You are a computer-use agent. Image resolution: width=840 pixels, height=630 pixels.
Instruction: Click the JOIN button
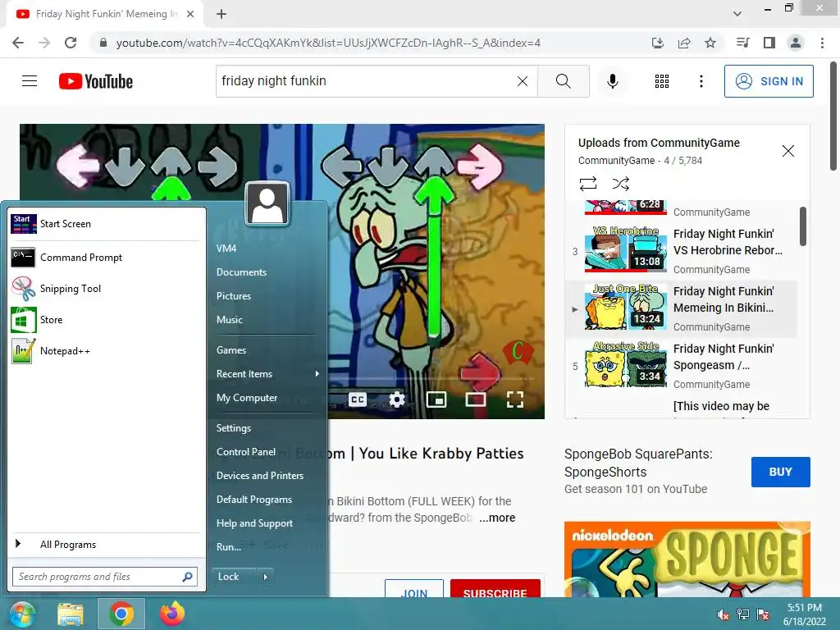coord(414,588)
